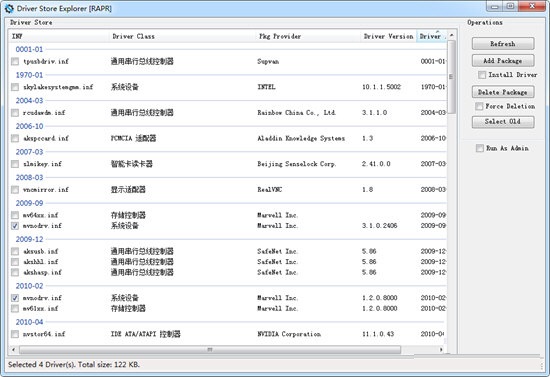550x377 pixels.
Task: Click the horizontal scrollbar thumb
Action: click(x=210, y=350)
